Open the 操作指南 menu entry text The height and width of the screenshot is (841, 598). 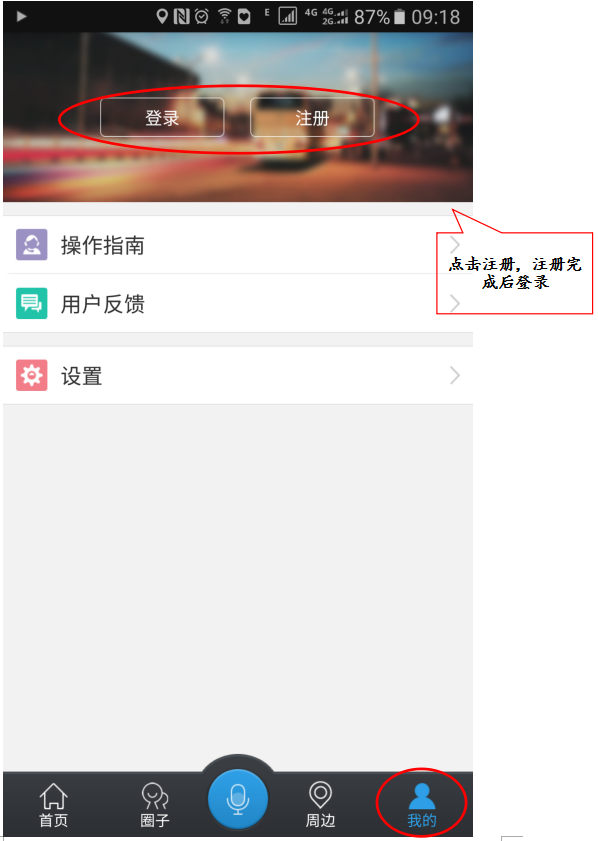coord(102,245)
